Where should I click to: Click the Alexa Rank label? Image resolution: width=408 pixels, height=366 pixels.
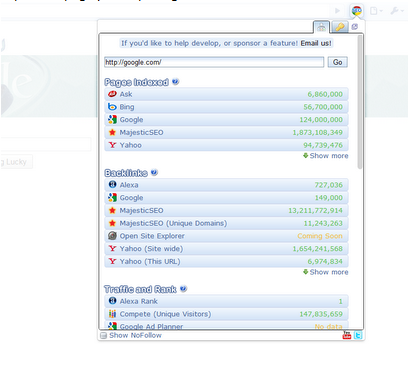(139, 301)
